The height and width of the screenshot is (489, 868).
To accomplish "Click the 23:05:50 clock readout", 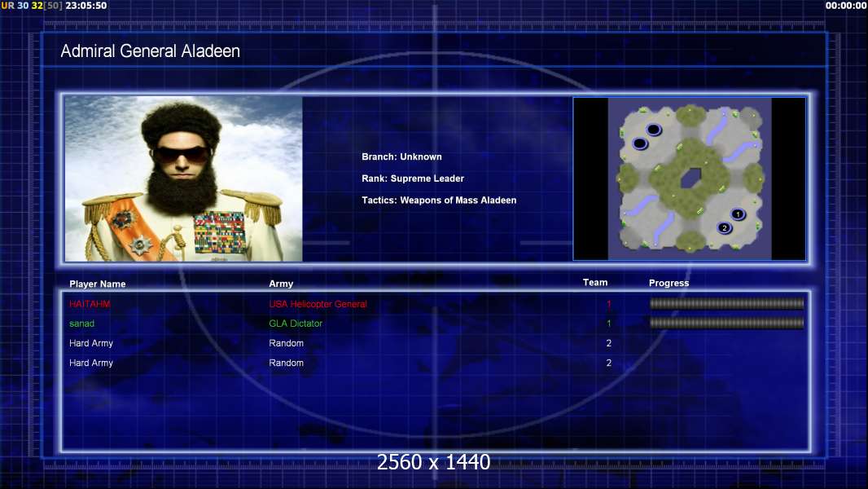I will click(x=85, y=6).
